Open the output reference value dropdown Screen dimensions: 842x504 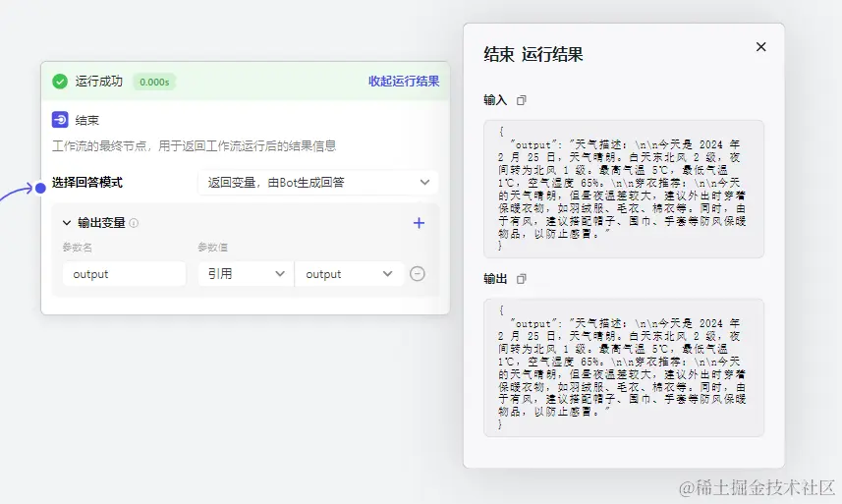(x=349, y=274)
